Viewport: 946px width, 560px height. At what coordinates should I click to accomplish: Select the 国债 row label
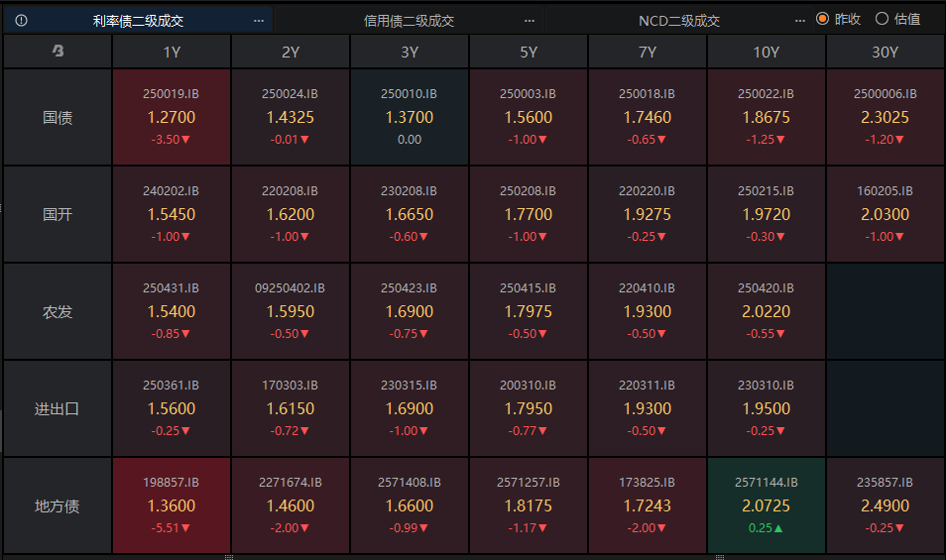pyautogui.click(x=58, y=117)
